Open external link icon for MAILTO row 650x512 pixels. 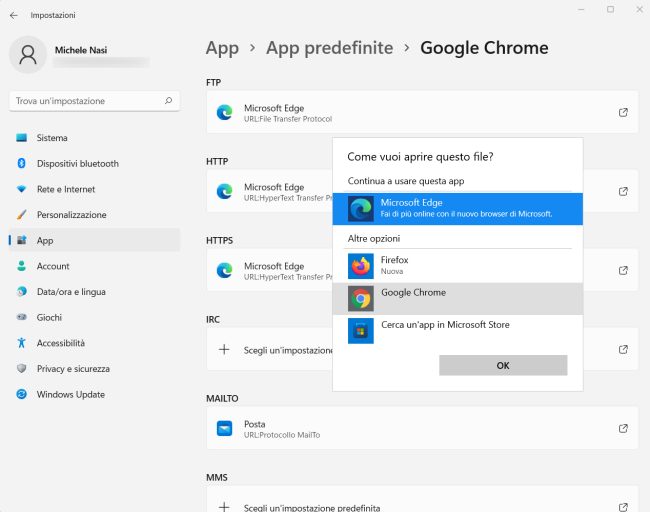pos(623,429)
